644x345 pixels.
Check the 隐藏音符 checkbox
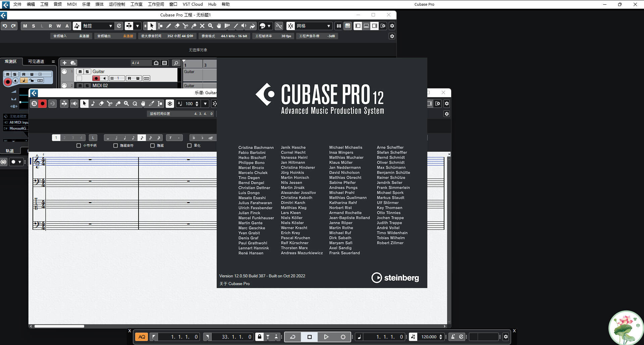pos(116,145)
